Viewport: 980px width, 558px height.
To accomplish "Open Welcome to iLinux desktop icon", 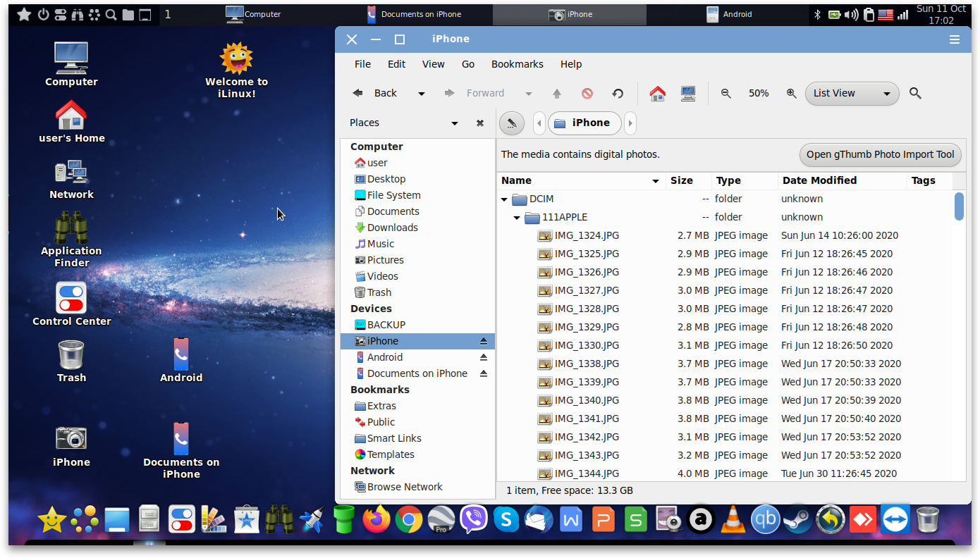I will 236,70.
